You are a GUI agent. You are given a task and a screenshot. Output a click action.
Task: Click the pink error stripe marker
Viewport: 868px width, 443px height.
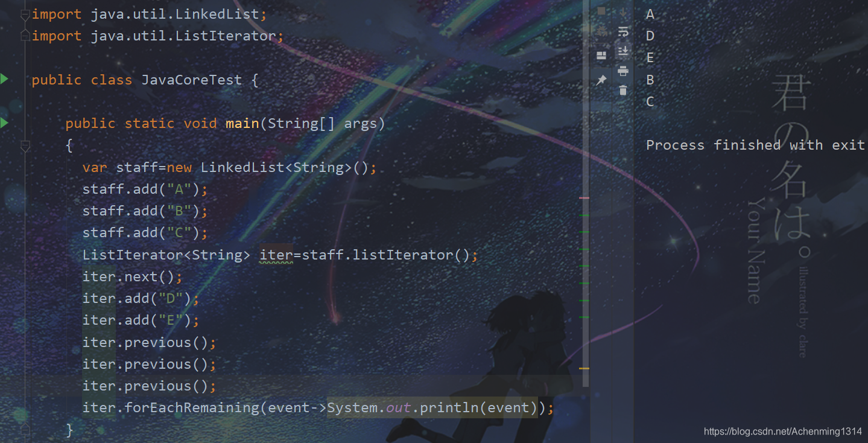(584, 198)
